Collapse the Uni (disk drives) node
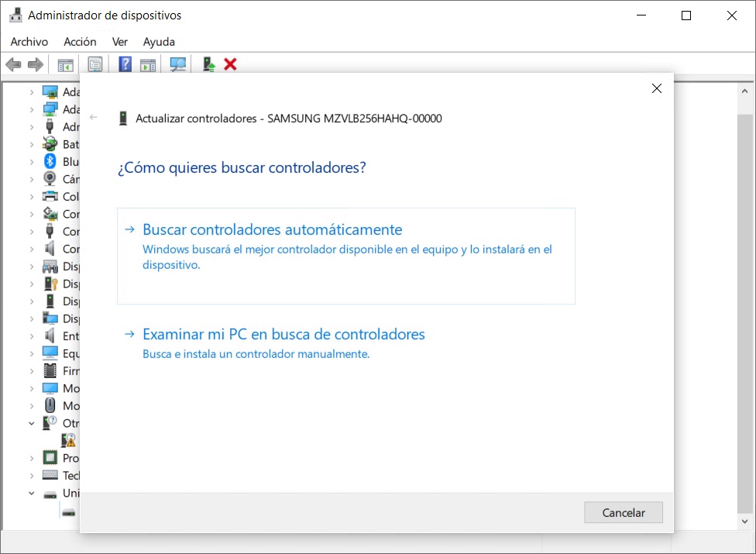Screen dimensions: 756x554 click(32, 494)
